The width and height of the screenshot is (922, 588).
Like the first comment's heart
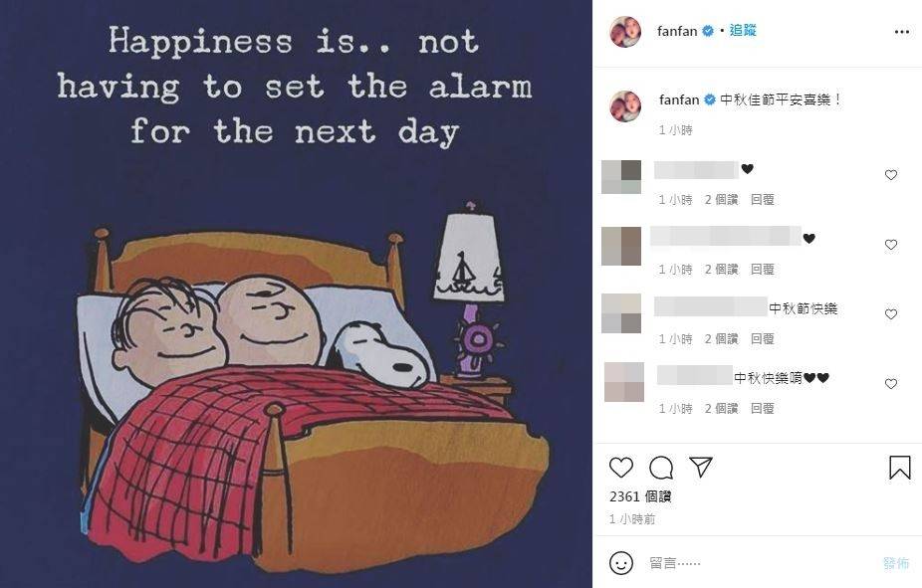[x=891, y=175]
